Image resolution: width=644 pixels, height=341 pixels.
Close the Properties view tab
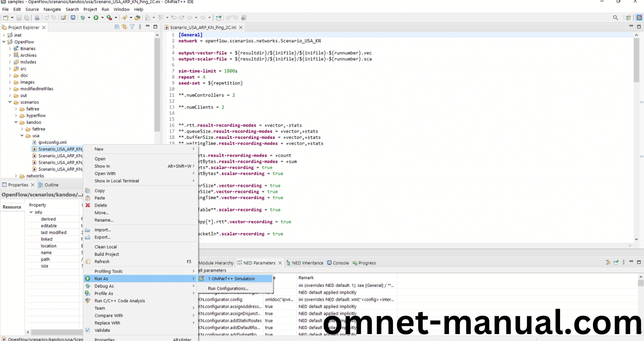[x=32, y=185]
